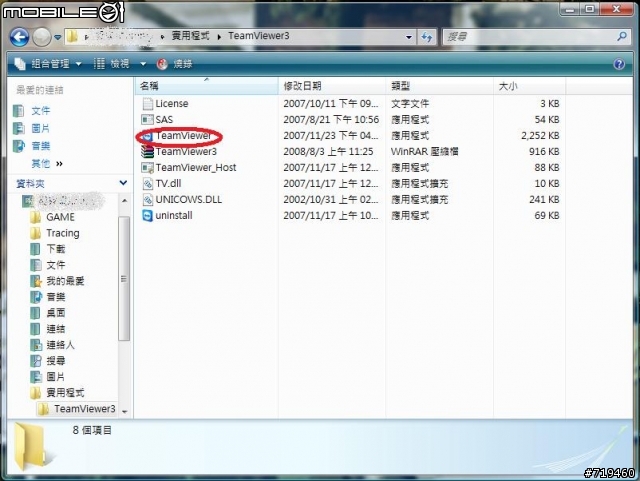This screenshot has width=640, height=481.
Task: Click folder tree scroll down arrow
Action: pyautogui.click(x=124, y=412)
